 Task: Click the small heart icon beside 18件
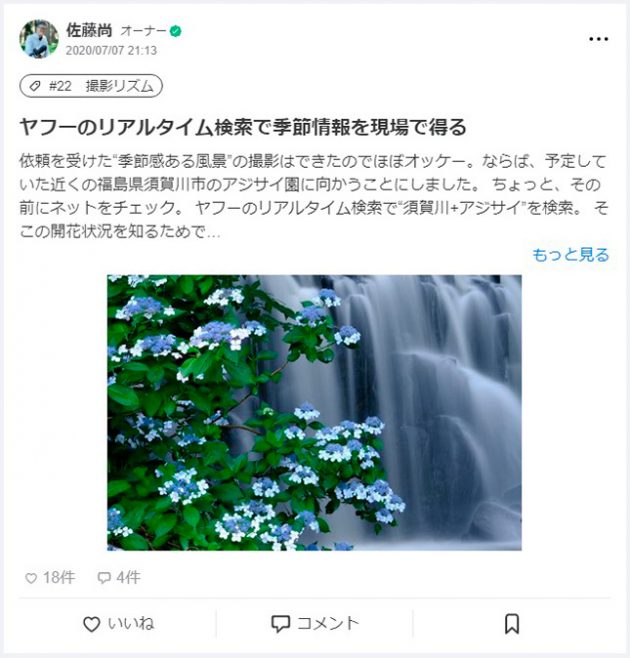[31, 578]
